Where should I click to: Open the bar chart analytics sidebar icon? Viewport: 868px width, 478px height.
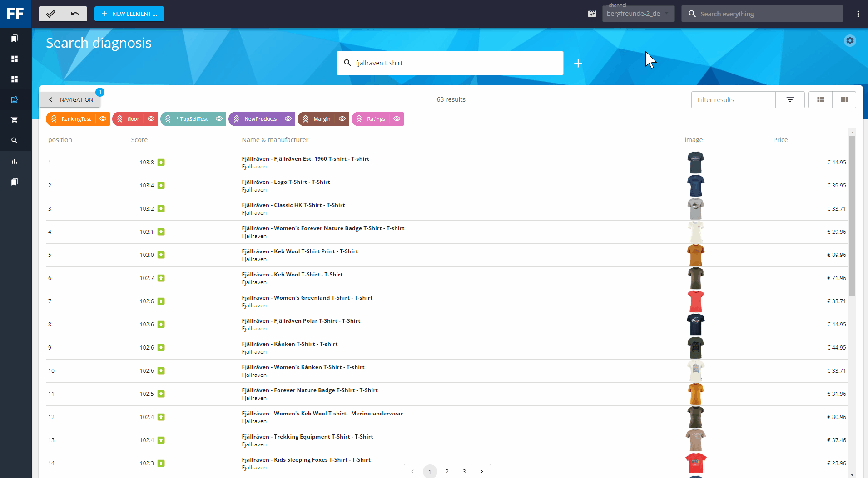click(15, 162)
